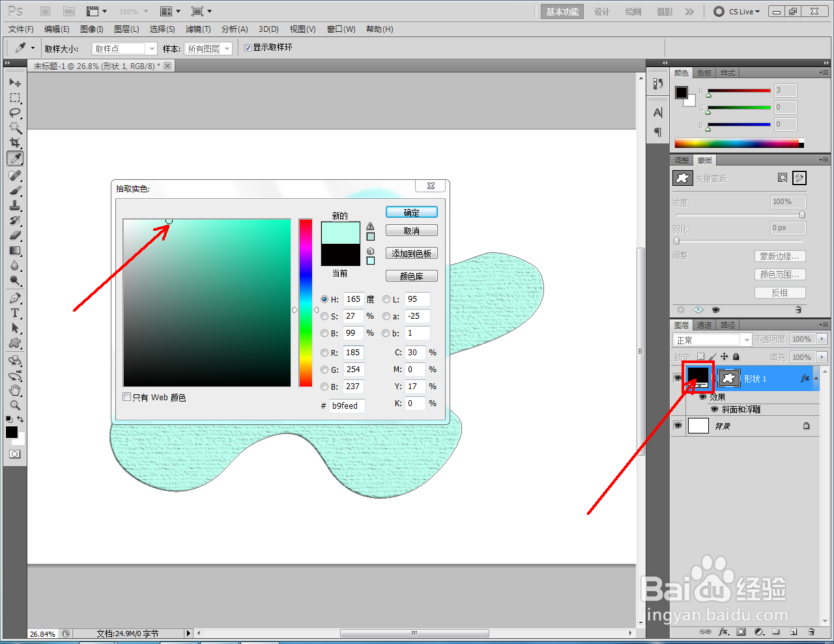This screenshot has height=644, width=834.
Task: Select the Custom Shape tool
Action: click(15, 343)
